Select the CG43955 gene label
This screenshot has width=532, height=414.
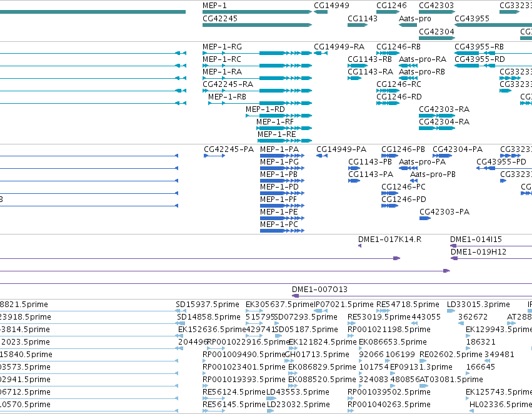(471, 19)
